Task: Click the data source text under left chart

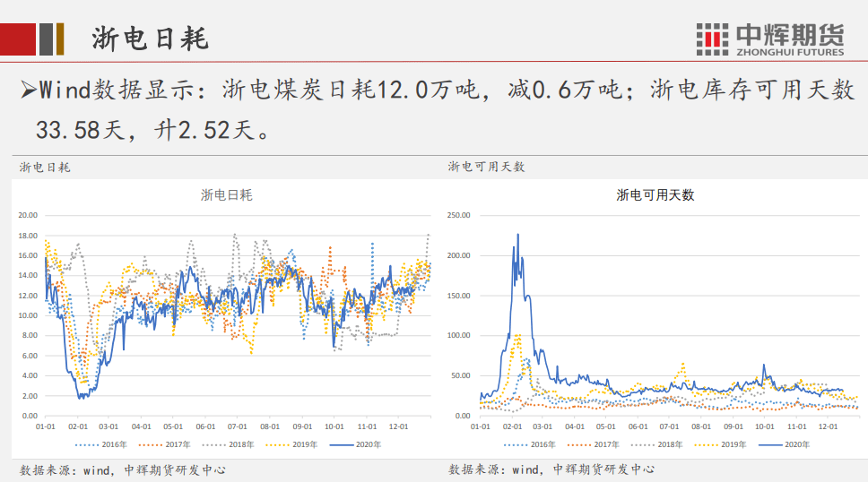Action: click(x=122, y=469)
